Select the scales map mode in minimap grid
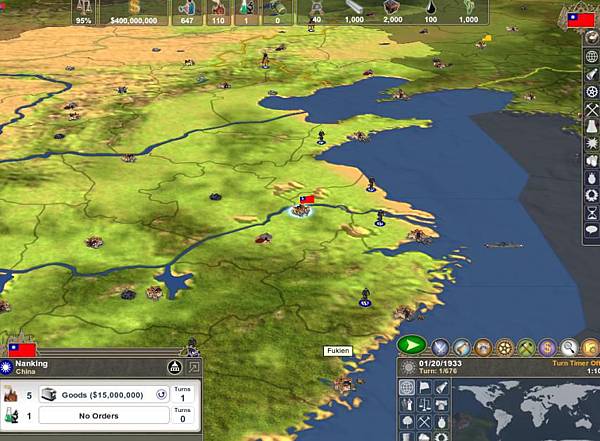The height and width of the screenshot is (441, 600). click(x=425, y=405)
